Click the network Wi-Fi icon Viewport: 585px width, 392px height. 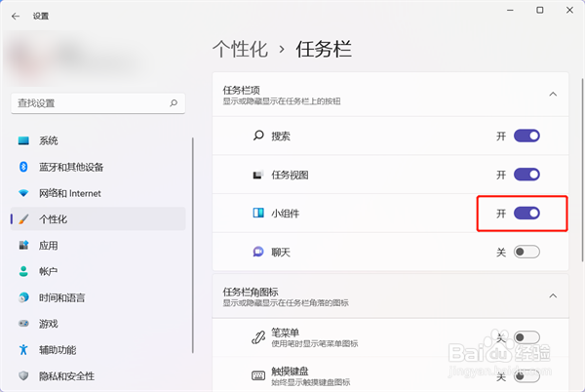(23, 193)
